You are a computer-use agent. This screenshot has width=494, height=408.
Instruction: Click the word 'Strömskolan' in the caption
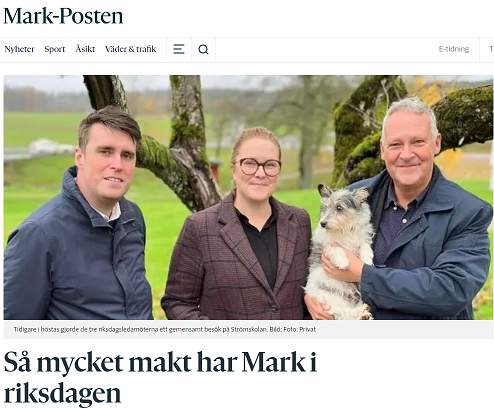[x=249, y=329]
